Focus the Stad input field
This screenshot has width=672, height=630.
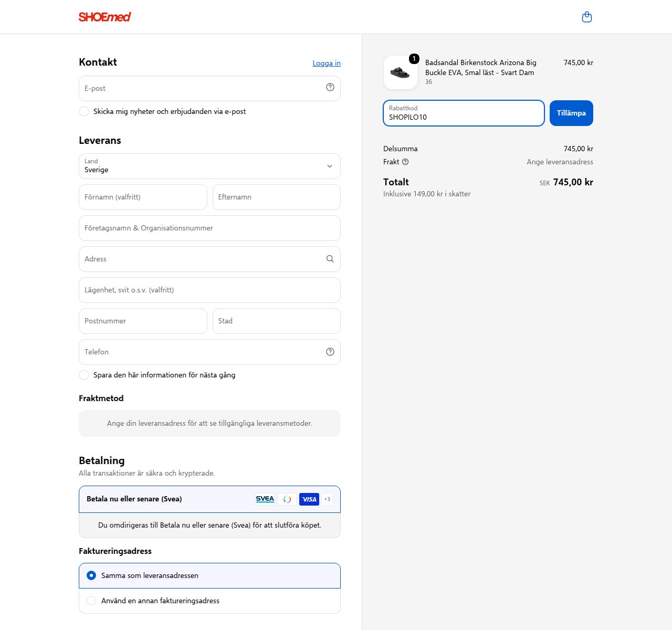pyautogui.click(x=277, y=321)
